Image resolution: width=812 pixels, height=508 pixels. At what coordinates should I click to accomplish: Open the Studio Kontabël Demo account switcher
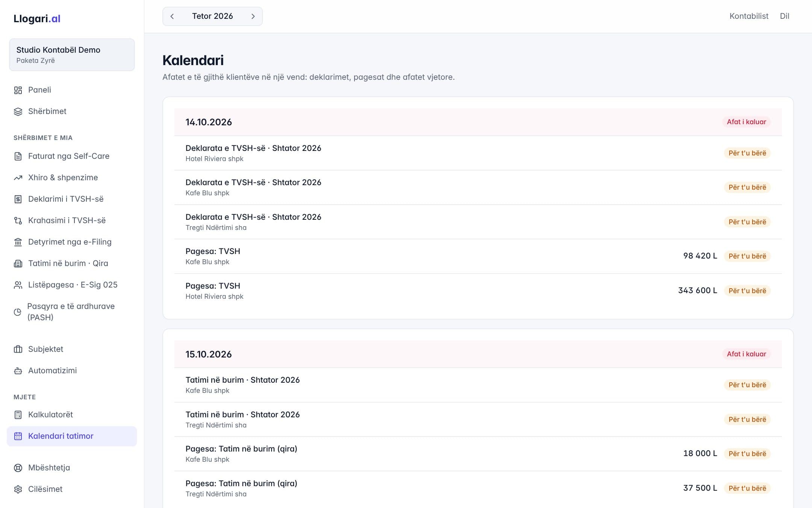[72, 55]
